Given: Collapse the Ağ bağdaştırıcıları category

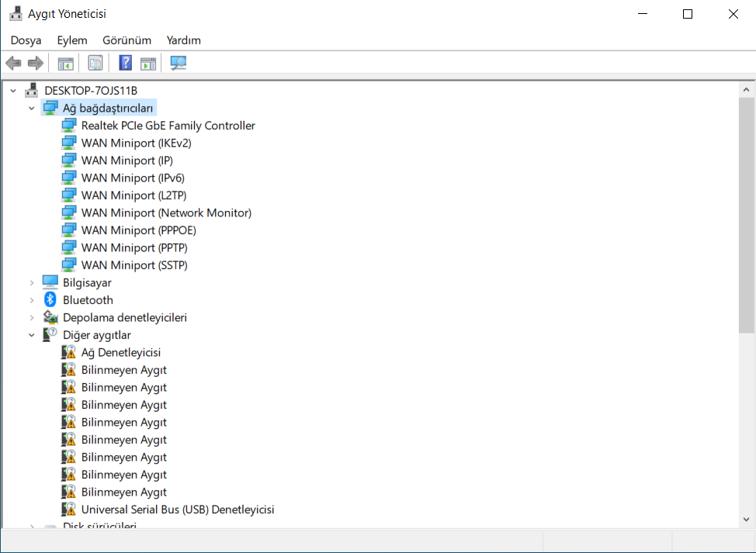Looking at the screenshot, I should (32, 109).
